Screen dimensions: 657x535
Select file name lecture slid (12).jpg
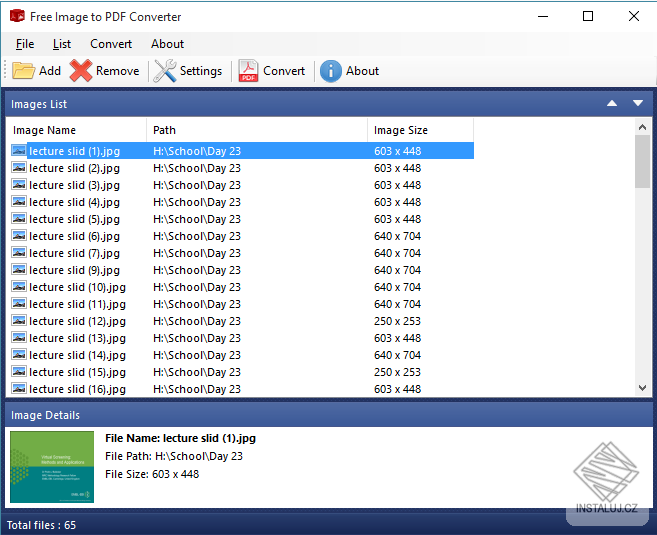coord(78,321)
